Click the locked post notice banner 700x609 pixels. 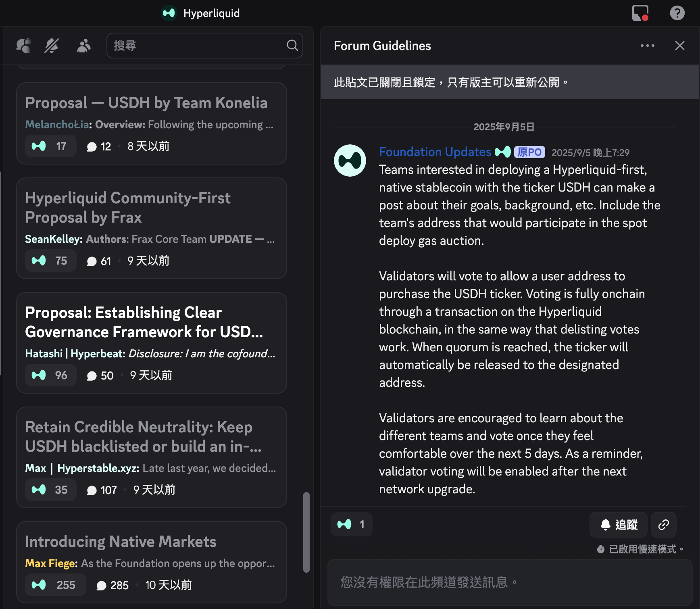coord(510,82)
